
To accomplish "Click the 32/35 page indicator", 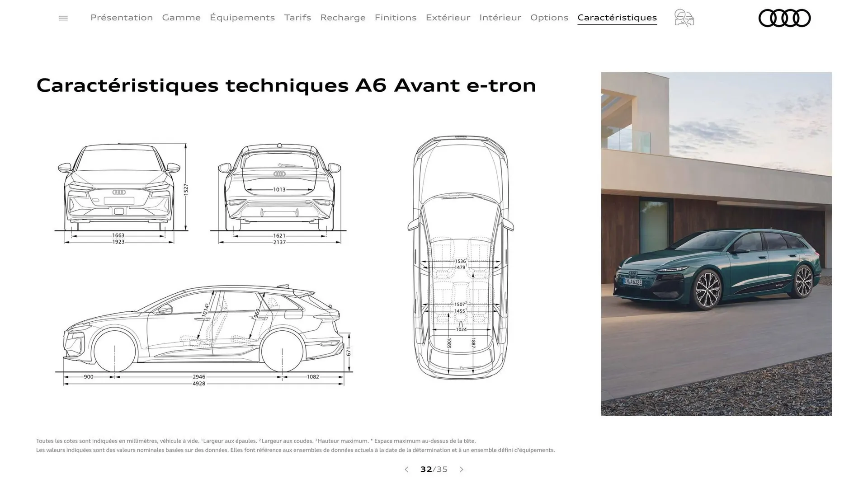I will click(x=434, y=469).
